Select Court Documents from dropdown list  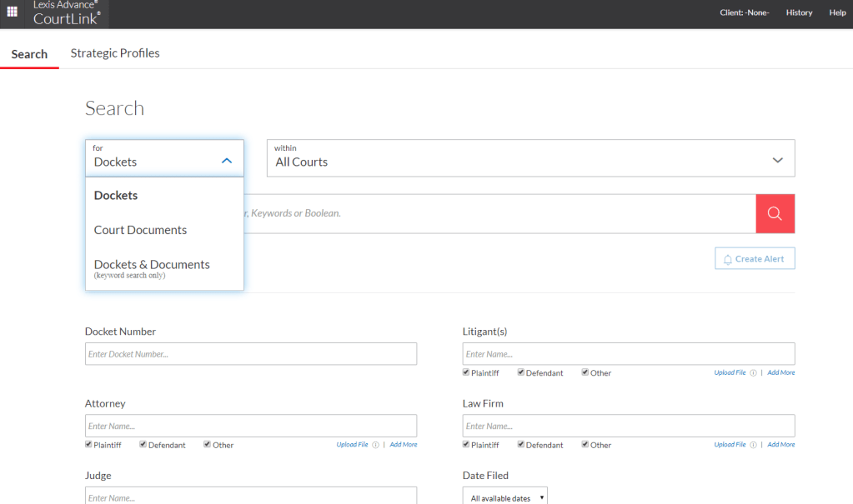tap(140, 230)
